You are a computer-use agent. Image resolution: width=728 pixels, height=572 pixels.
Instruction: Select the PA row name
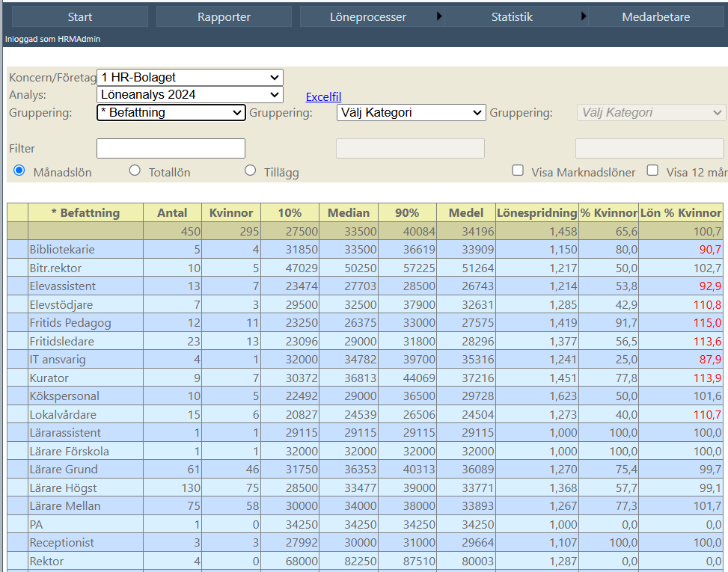(36, 525)
